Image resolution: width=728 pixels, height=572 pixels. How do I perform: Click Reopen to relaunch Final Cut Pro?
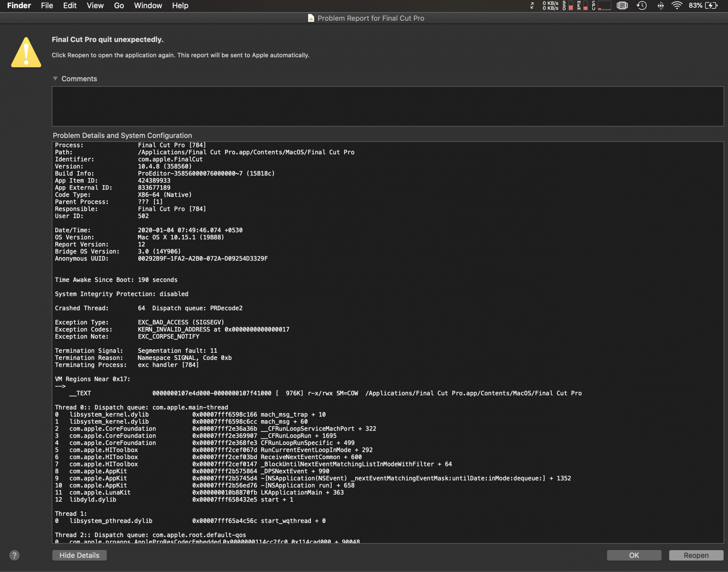coord(696,555)
